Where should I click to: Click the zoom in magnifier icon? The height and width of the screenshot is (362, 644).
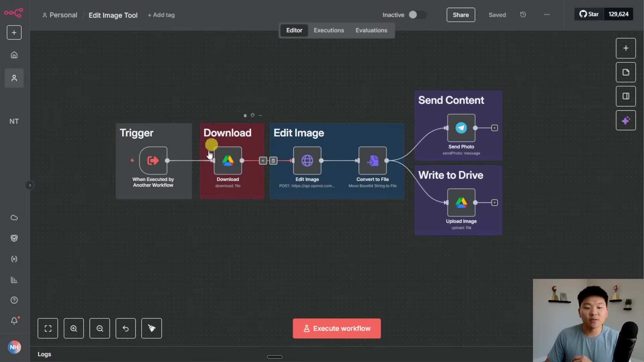(74, 328)
